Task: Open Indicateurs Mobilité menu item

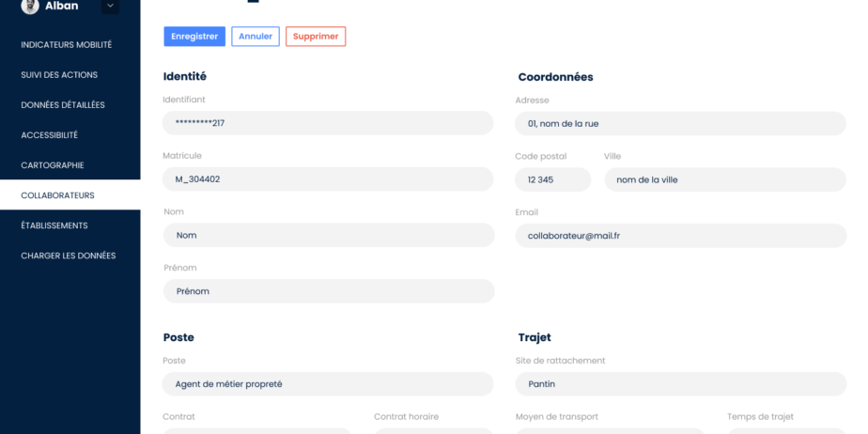Action: (x=67, y=45)
